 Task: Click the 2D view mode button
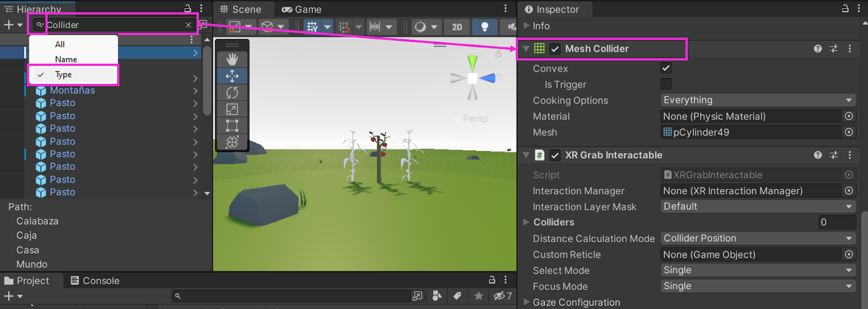[x=457, y=27]
